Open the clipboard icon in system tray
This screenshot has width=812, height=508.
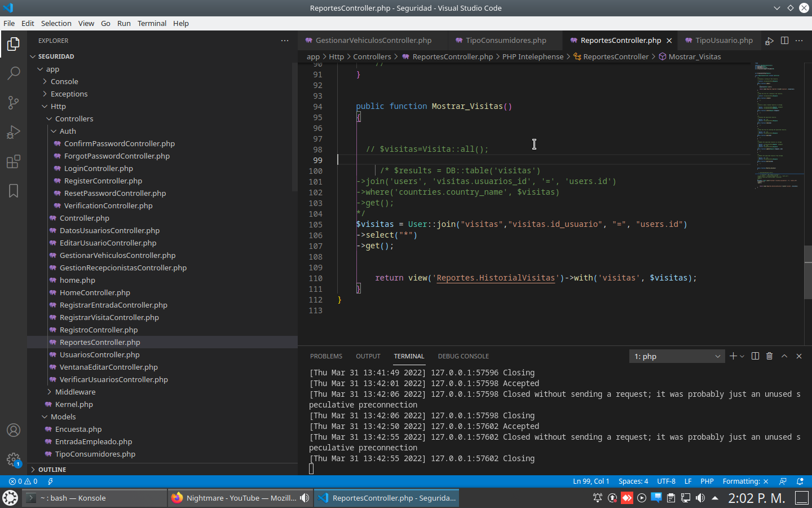[671, 498]
